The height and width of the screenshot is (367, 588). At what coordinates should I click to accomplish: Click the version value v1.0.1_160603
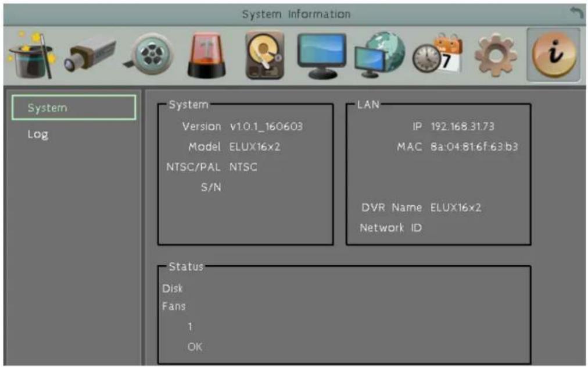tap(266, 126)
